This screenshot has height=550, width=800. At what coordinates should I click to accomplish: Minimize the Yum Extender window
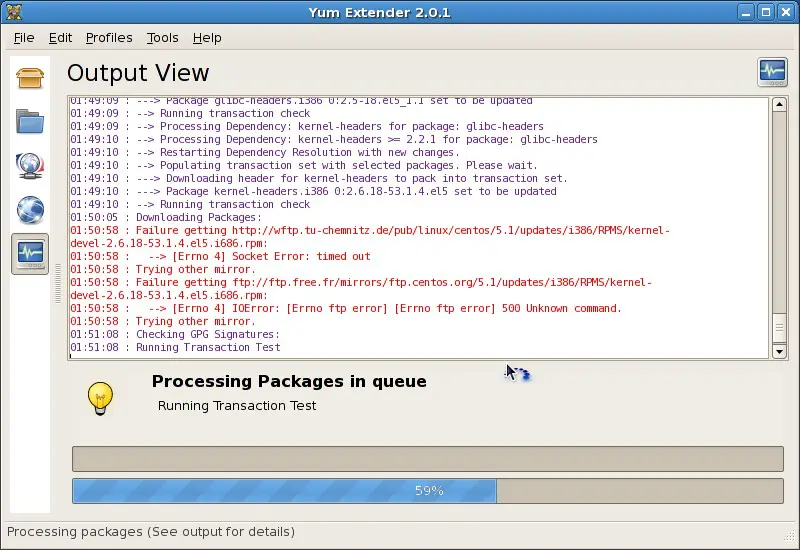pos(746,12)
